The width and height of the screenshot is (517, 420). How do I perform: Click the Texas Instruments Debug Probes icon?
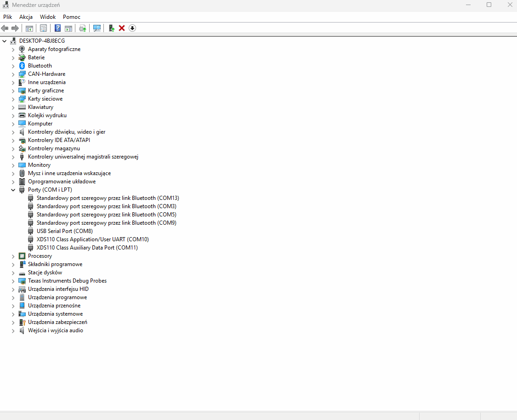(22, 281)
